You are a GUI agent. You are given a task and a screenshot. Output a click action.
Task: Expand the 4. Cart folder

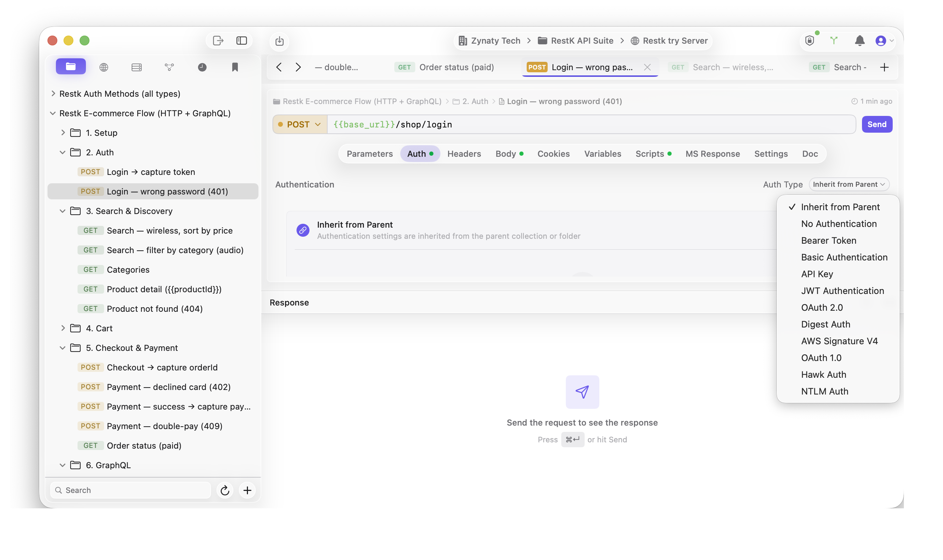coord(63,328)
